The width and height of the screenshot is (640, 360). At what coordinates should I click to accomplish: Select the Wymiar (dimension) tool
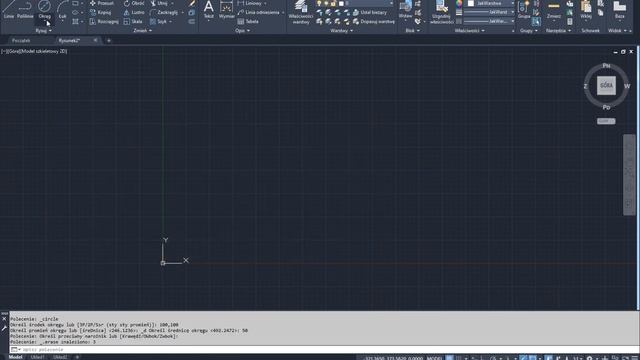point(226,10)
